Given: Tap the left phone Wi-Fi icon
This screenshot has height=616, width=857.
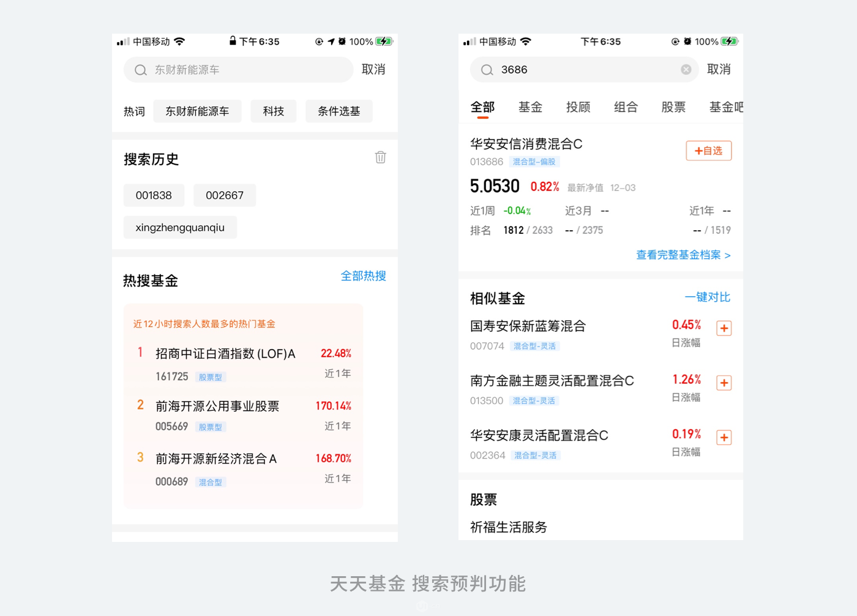Looking at the screenshot, I should 179,42.
